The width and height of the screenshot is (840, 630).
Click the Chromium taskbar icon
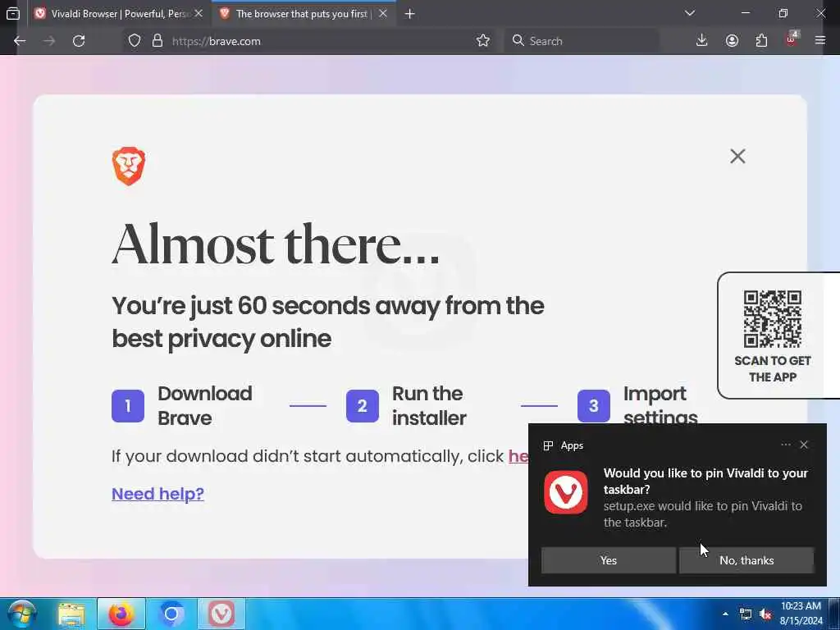tap(171, 614)
